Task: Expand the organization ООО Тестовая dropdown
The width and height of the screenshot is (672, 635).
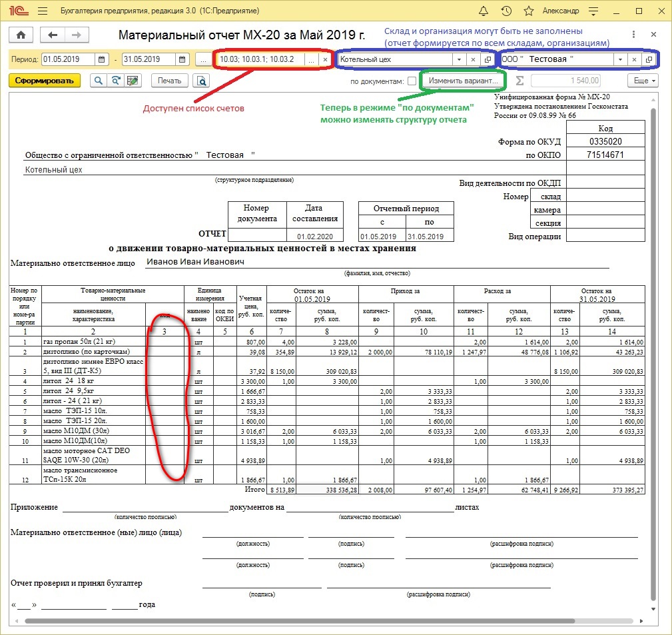Action: (620, 59)
